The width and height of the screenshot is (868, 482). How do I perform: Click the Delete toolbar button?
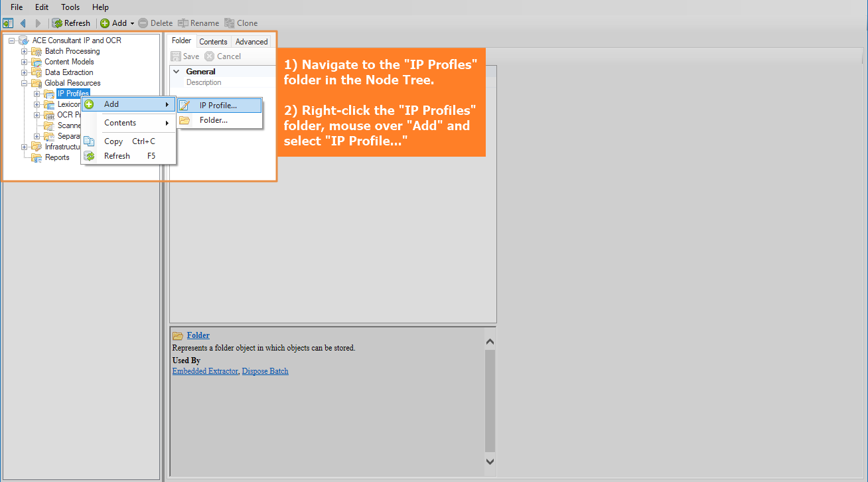(x=155, y=23)
